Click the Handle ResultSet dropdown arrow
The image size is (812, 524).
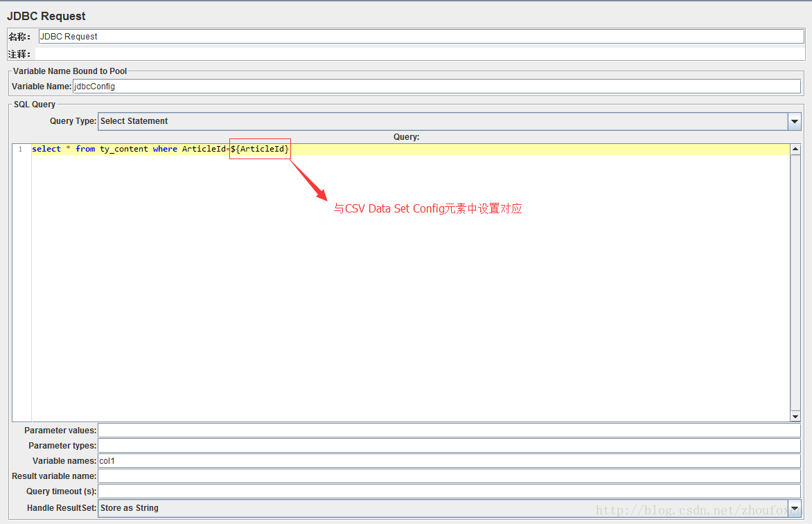point(795,508)
